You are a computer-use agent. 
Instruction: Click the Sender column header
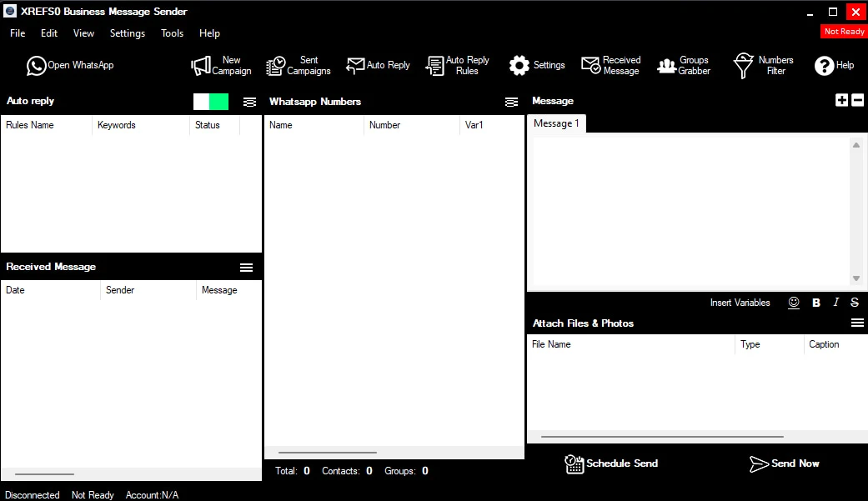[148, 290]
